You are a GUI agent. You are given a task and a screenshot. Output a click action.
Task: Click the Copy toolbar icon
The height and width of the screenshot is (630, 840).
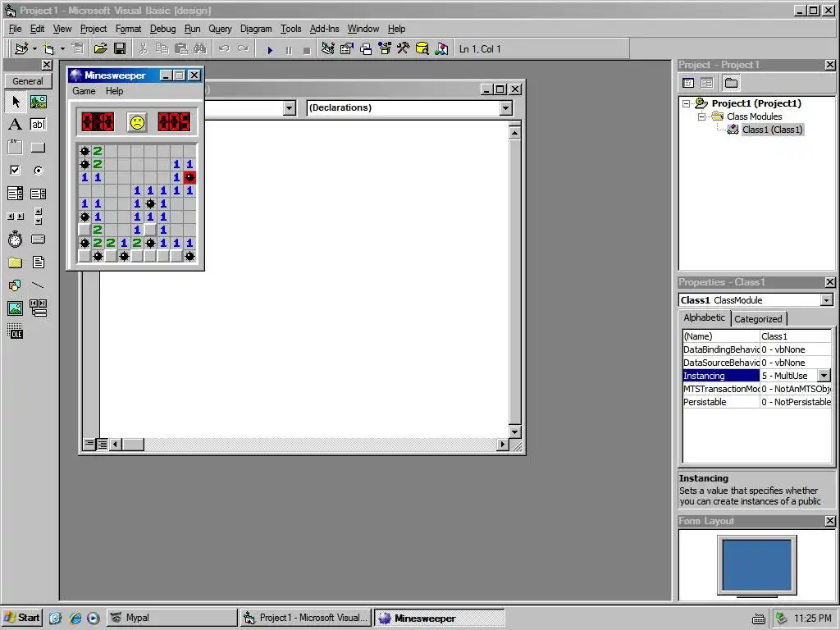click(x=162, y=48)
